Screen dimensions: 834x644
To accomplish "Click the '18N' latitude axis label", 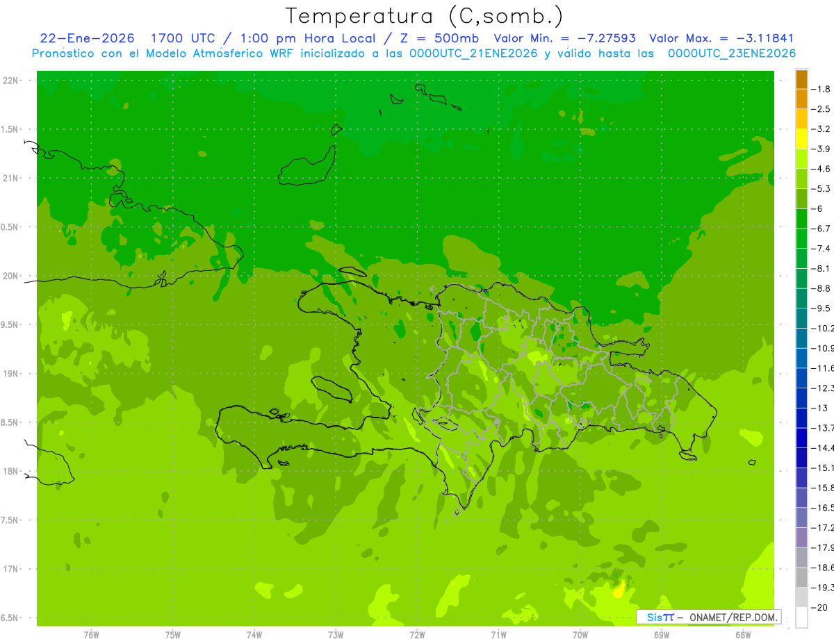I will [x=12, y=471].
